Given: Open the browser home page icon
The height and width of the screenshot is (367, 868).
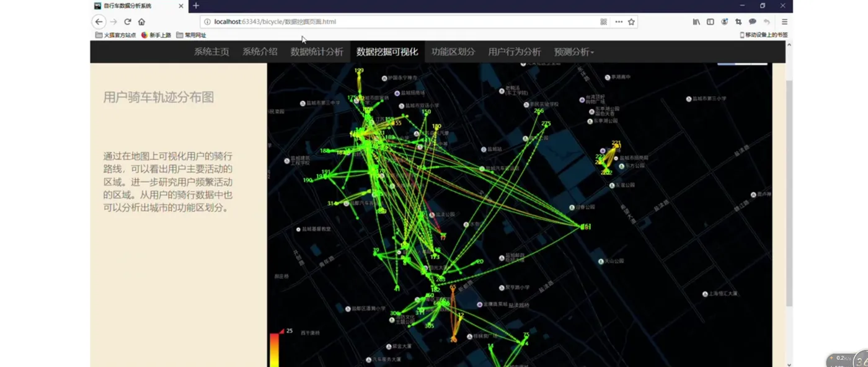Looking at the screenshot, I should (x=141, y=22).
